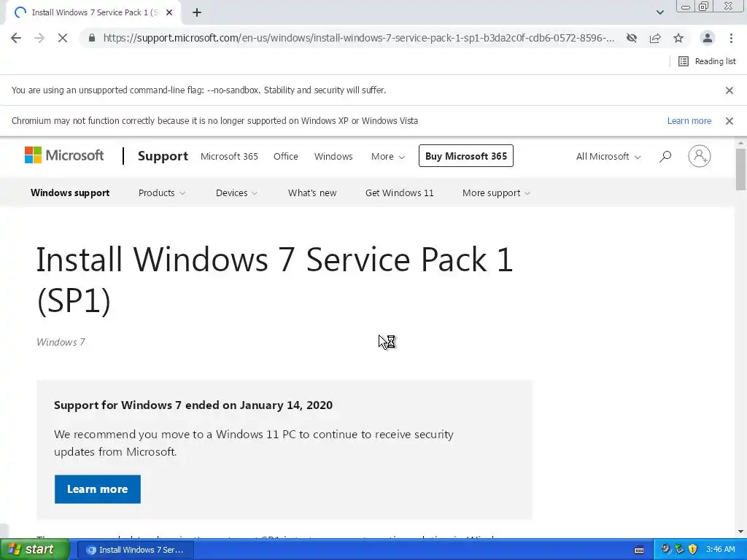Click the Windows support heading link

70,192
